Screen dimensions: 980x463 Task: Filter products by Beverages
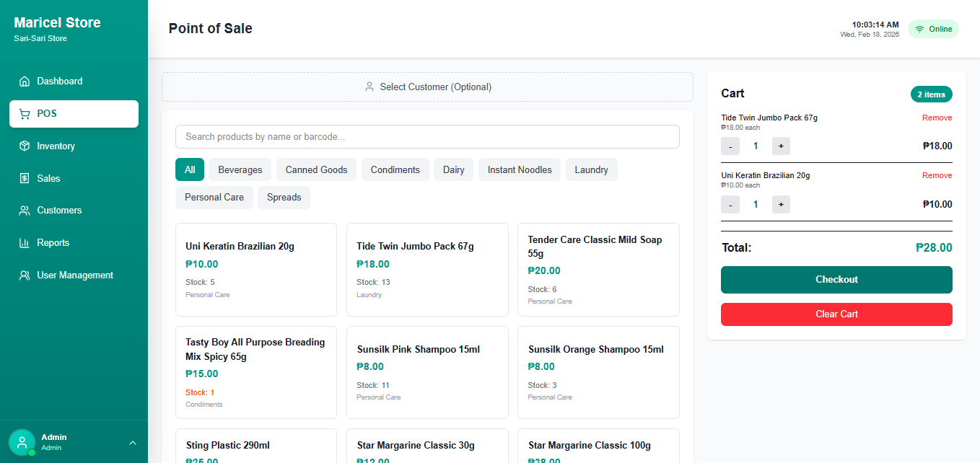[x=240, y=170]
